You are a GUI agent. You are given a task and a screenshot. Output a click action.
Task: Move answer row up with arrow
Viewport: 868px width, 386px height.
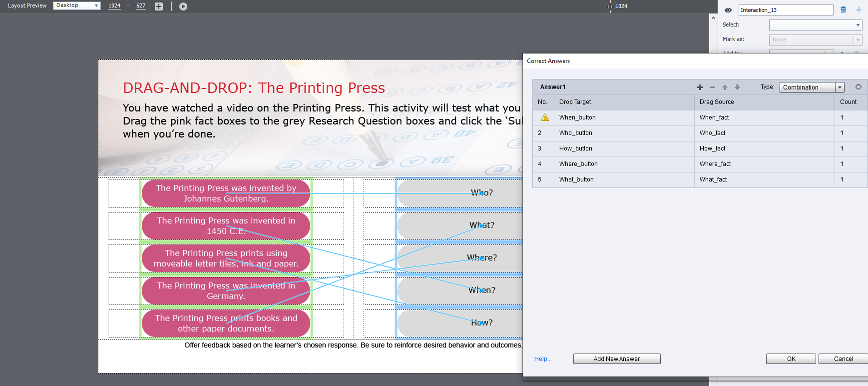click(725, 87)
